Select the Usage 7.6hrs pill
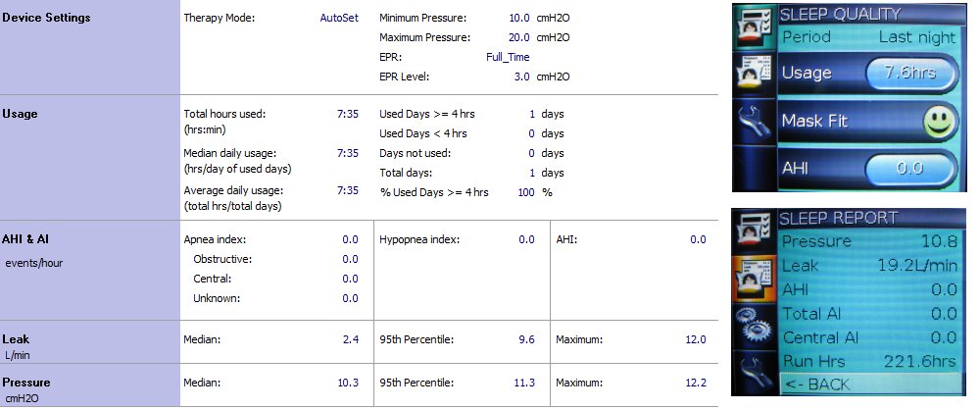This screenshot has width=980, height=410. point(911,74)
